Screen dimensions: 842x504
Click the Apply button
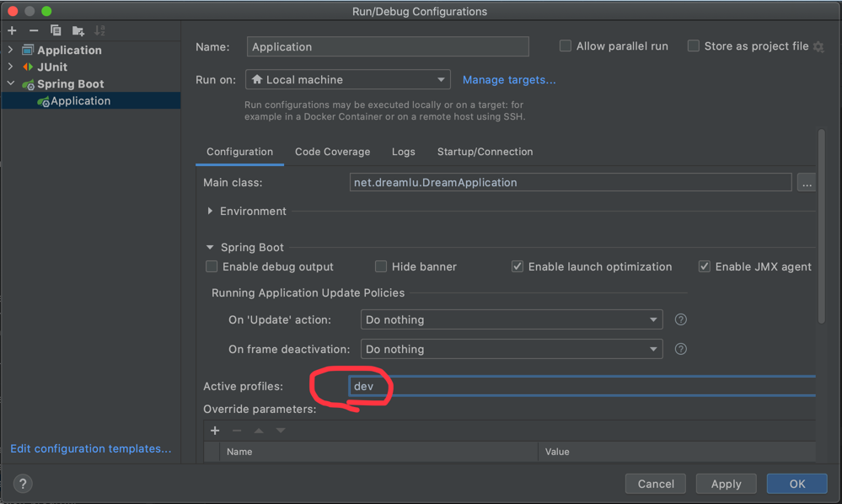pyautogui.click(x=726, y=484)
